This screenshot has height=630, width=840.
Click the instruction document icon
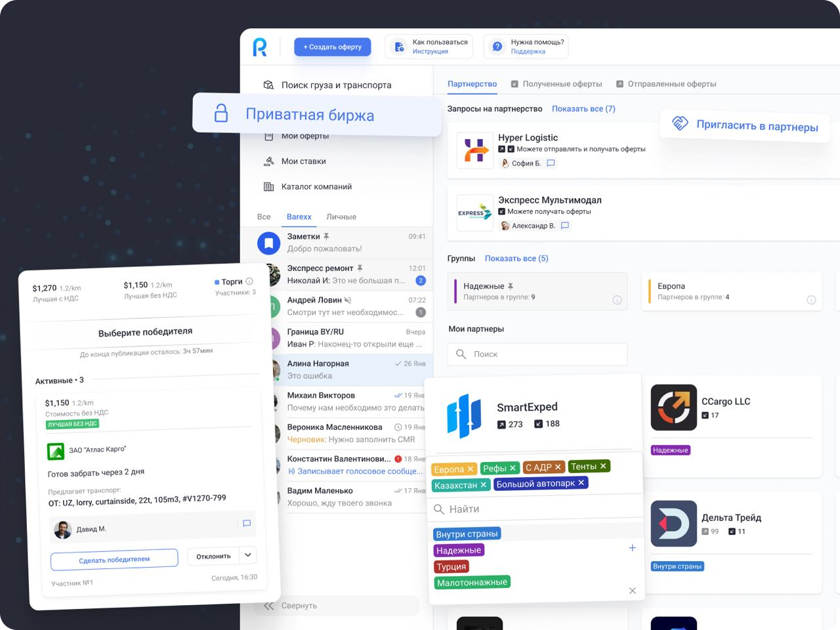pyautogui.click(x=399, y=47)
